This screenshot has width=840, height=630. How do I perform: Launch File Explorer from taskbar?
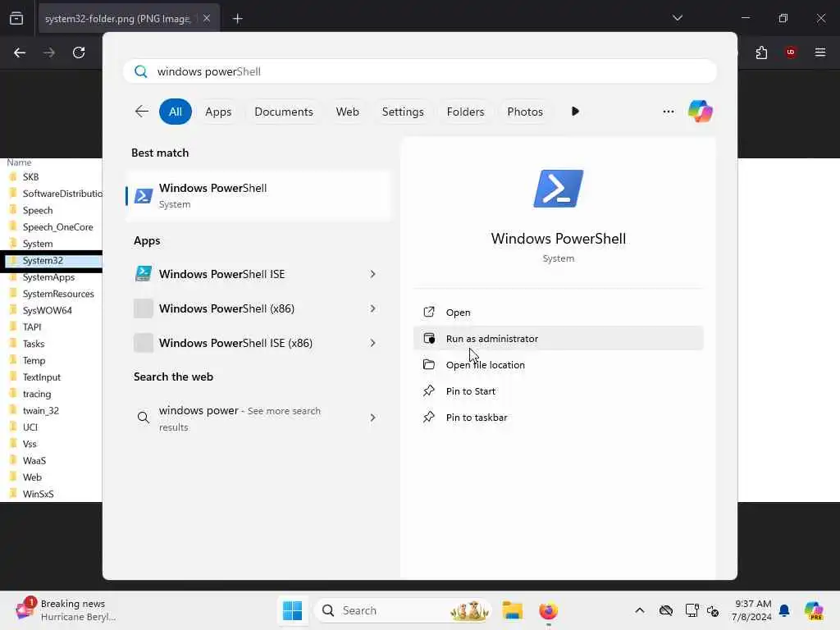click(x=512, y=610)
